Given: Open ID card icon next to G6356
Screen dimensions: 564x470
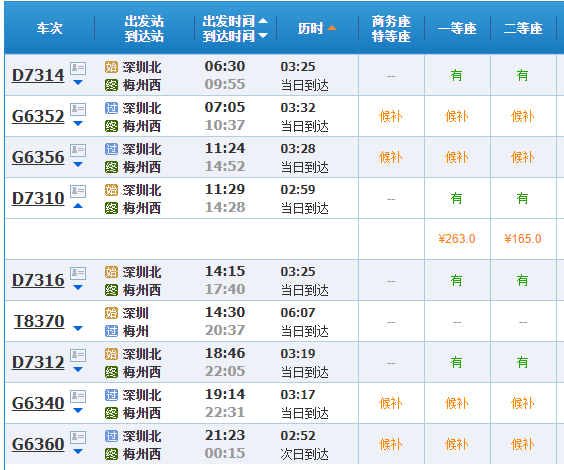Looking at the screenshot, I should pos(78,150).
